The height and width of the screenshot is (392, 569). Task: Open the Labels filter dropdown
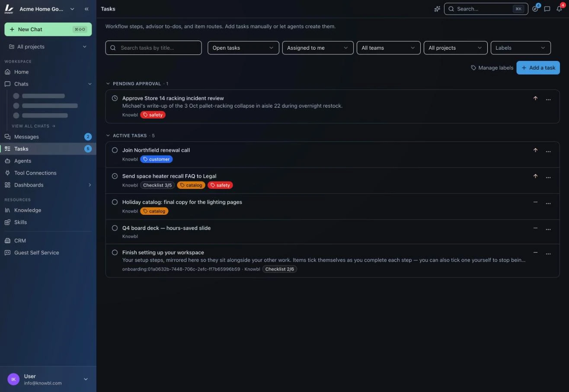click(521, 48)
